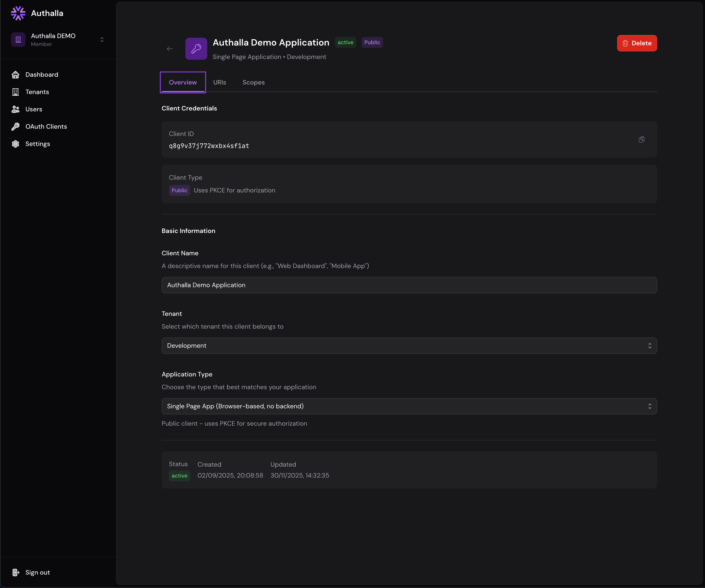This screenshot has height=588, width=705.
Task: Click the Settings gear icon
Action: coord(15,144)
